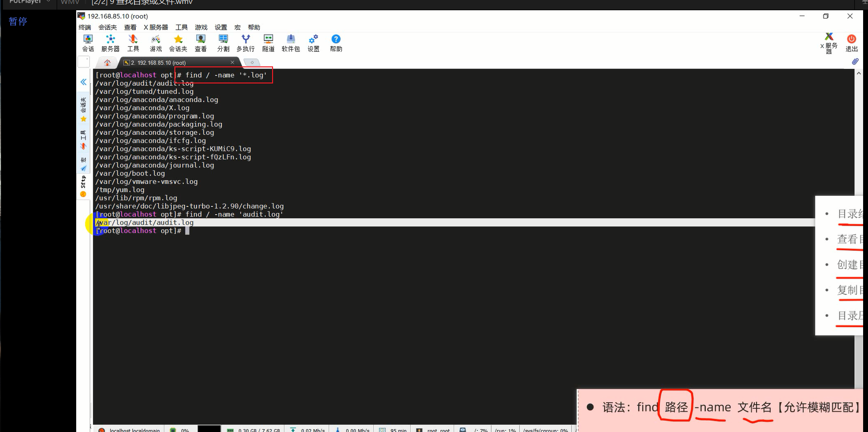This screenshot has height=432, width=868.
Task: Click the 帮助 question mark toolbar icon
Action: (336, 43)
